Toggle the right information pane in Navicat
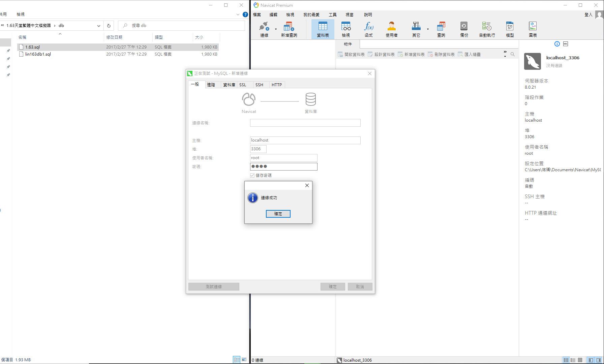 tap(599, 360)
